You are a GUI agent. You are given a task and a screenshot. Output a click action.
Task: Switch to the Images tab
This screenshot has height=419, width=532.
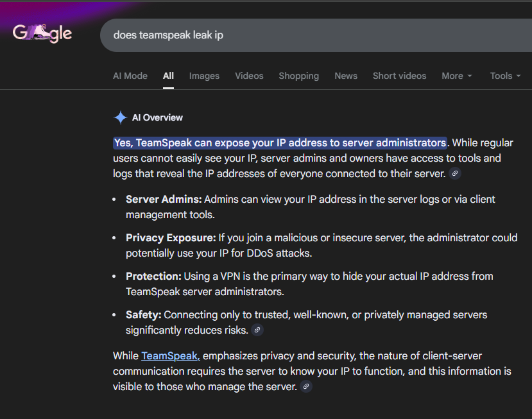(204, 76)
